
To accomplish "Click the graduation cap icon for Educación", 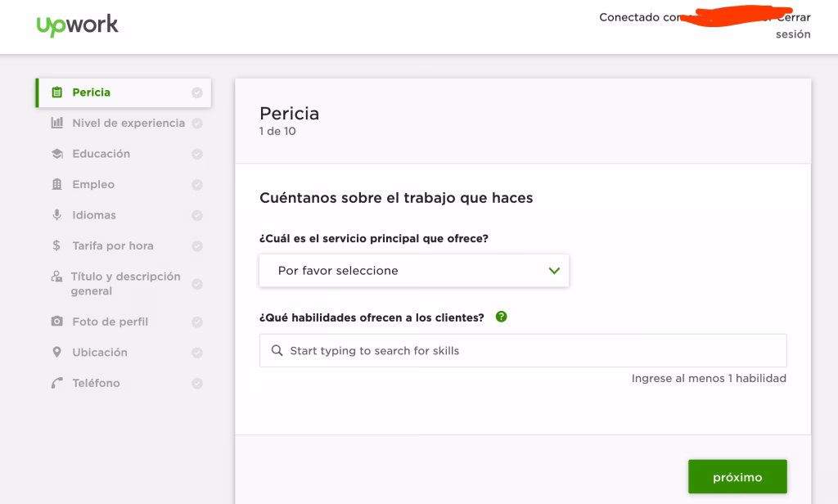I will pos(56,153).
